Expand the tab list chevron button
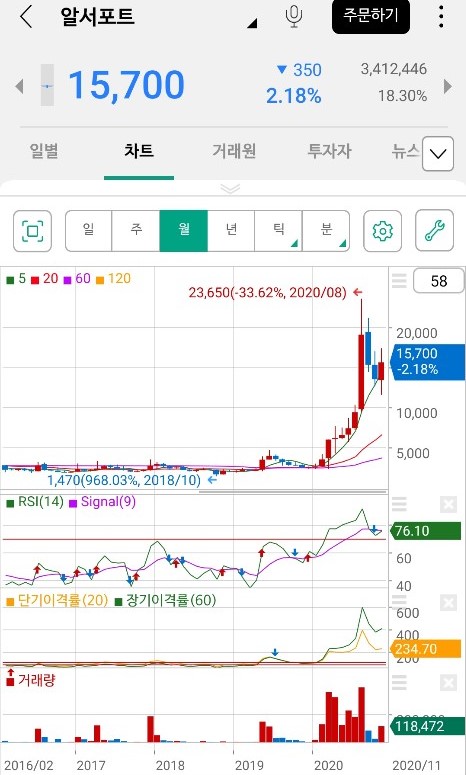 (438, 154)
